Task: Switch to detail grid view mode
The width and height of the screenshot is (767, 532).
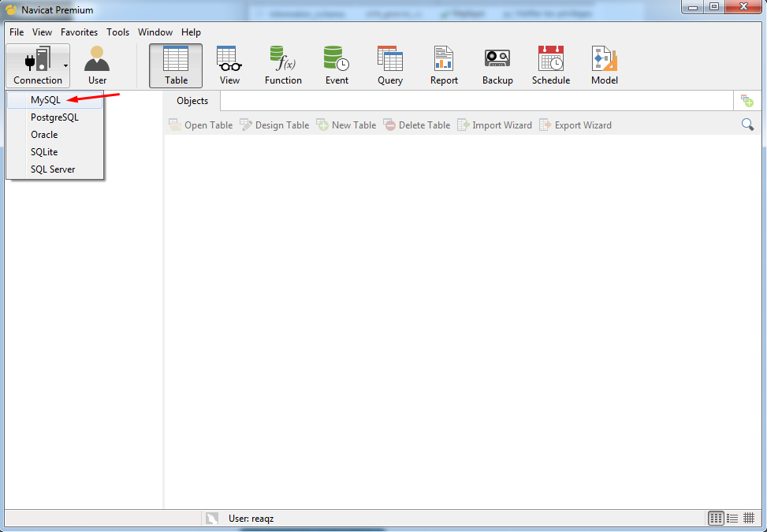Action: [x=749, y=518]
